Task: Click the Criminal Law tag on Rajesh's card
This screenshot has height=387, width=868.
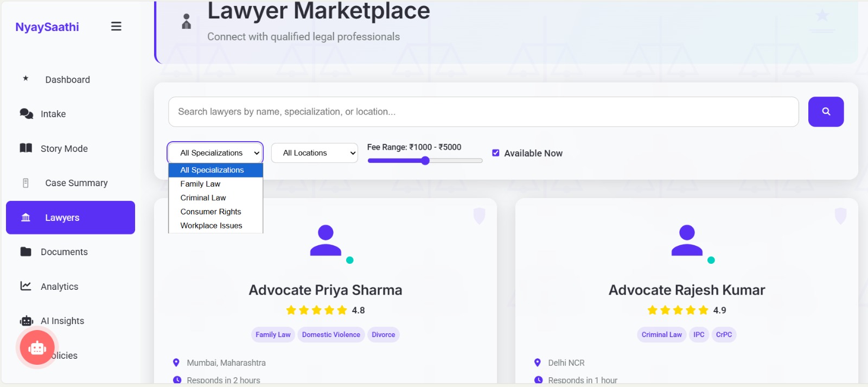Action: (x=662, y=335)
